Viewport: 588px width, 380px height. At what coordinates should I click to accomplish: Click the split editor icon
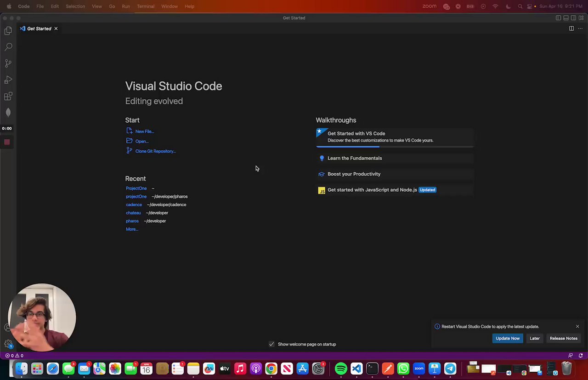pos(571,28)
